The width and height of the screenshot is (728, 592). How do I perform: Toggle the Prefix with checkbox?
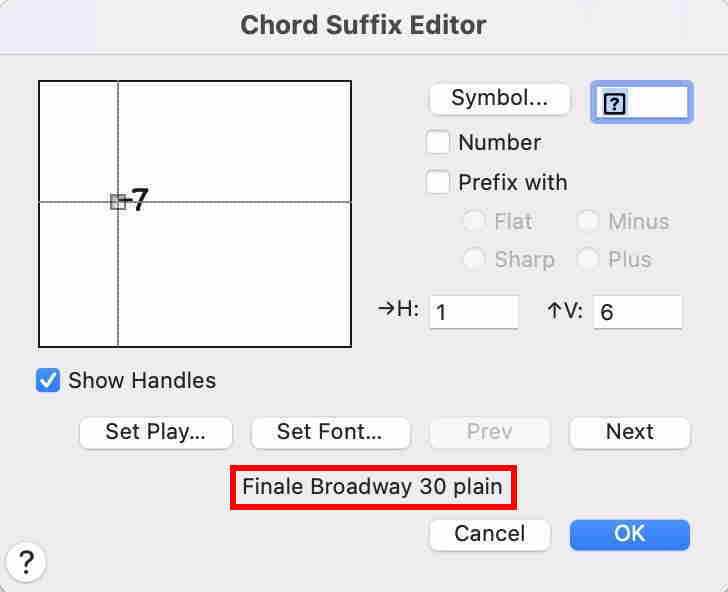tap(438, 182)
